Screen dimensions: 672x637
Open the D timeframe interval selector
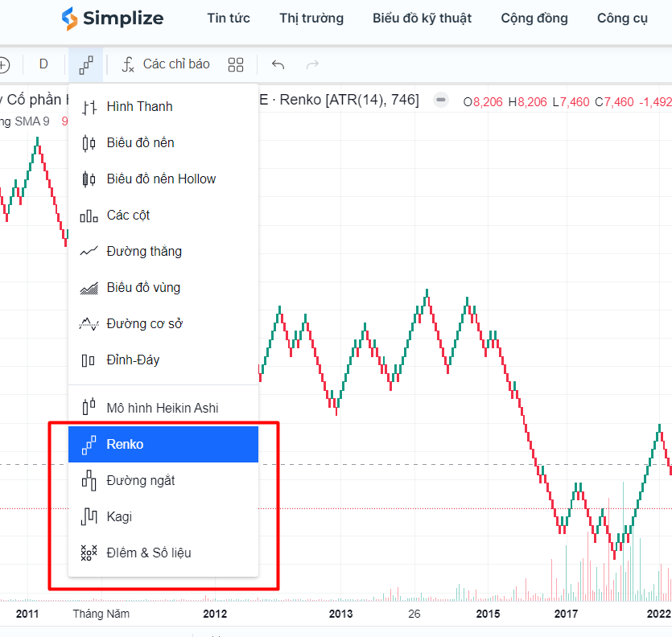click(x=43, y=64)
